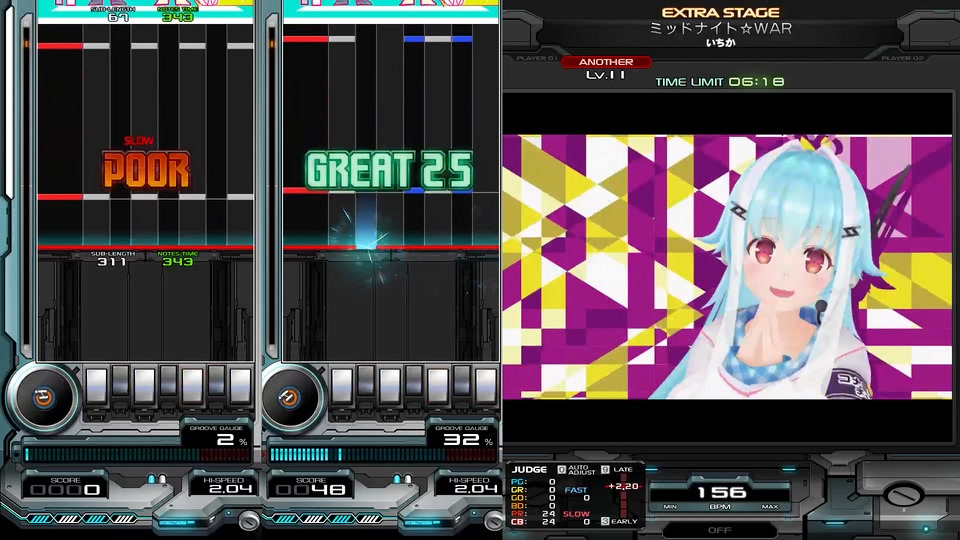Click the right player's turntable disc
960x540 pixels.
(x=289, y=398)
